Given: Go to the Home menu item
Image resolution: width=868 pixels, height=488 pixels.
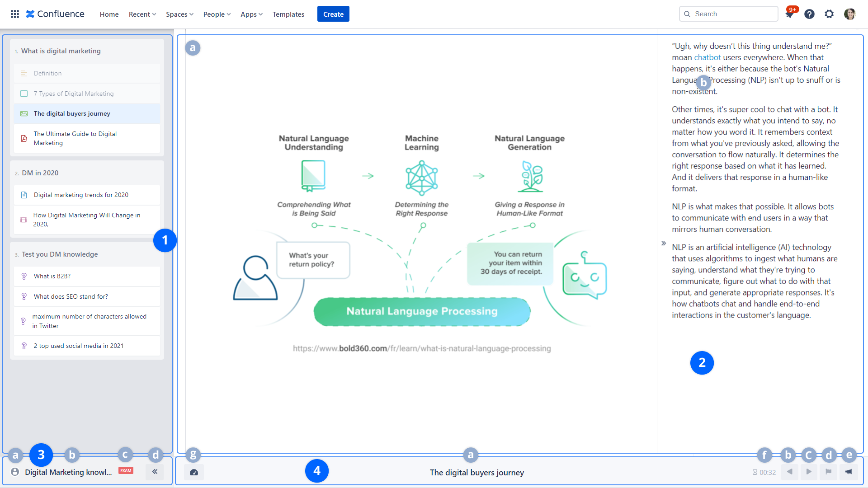Looking at the screenshot, I should 109,14.
